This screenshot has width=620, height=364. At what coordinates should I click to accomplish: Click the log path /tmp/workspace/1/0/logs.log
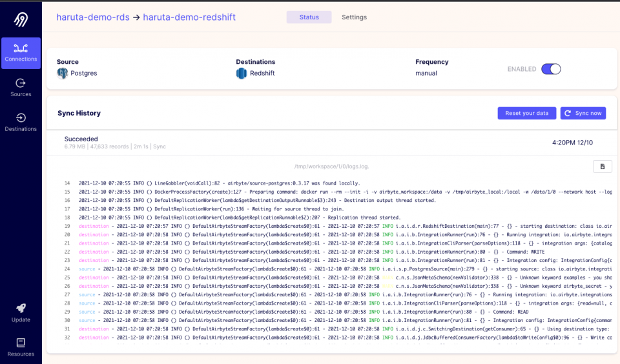click(x=331, y=167)
